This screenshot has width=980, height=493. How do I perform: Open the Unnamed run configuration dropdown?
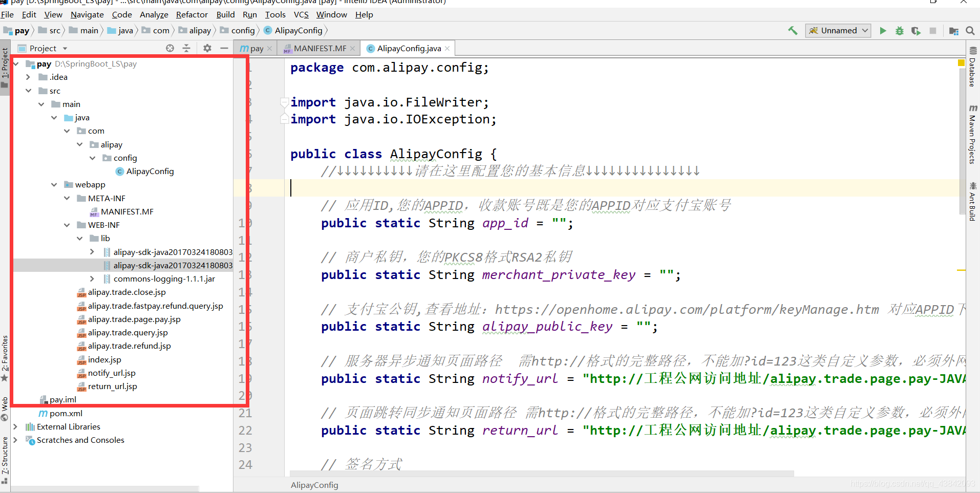[x=838, y=31]
